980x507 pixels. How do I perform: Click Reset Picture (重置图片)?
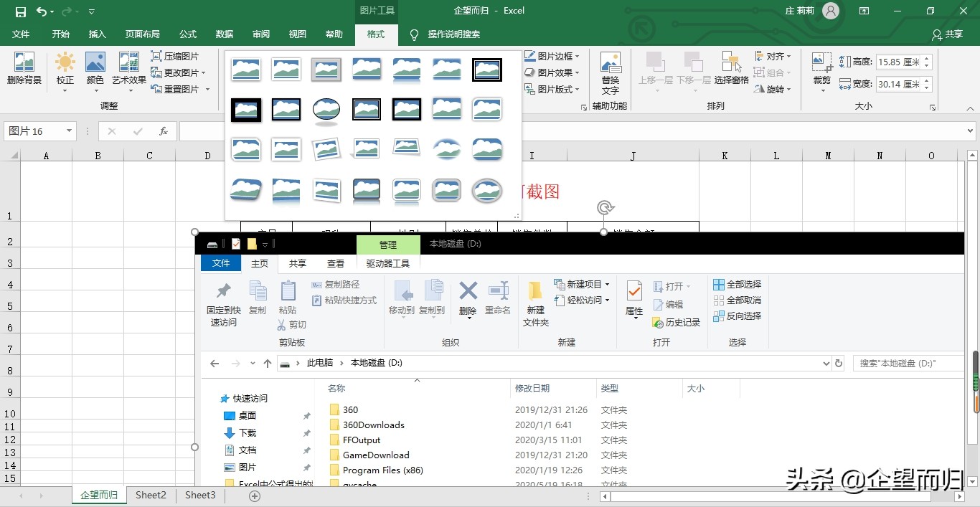(174, 89)
